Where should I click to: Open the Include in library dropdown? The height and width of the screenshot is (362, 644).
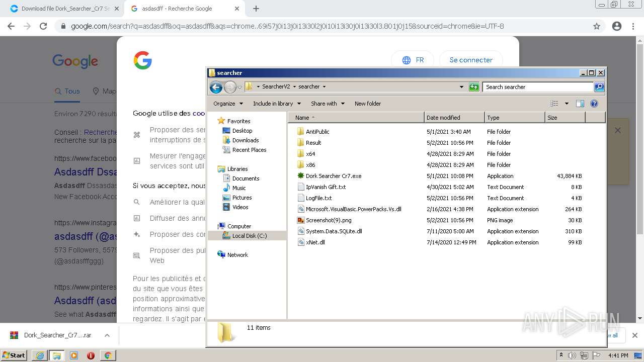[x=277, y=104]
